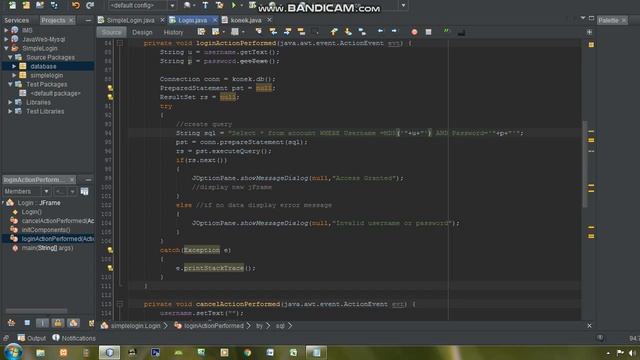Select main(String[] args) in Navigator
The width and height of the screenshot is (640, 360).
click(47, 248)
